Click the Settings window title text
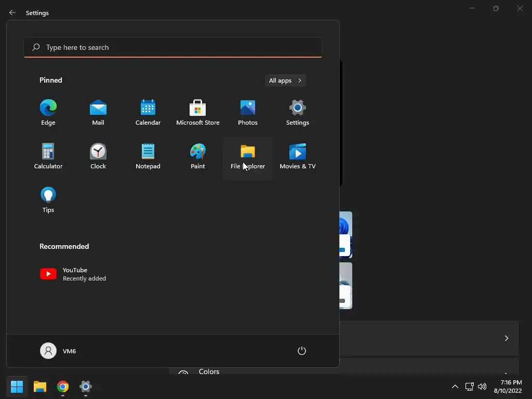The width and height of the screenshot is (532, 399). 37,13
